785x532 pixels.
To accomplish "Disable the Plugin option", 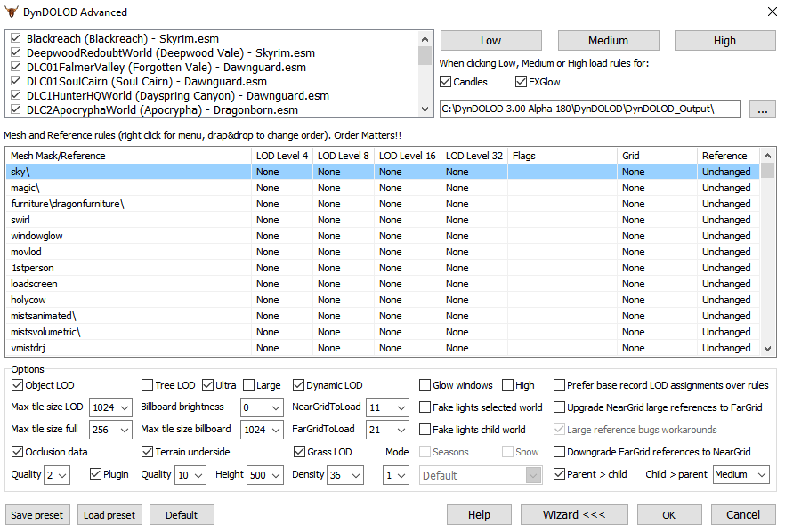I will point(96,474).
